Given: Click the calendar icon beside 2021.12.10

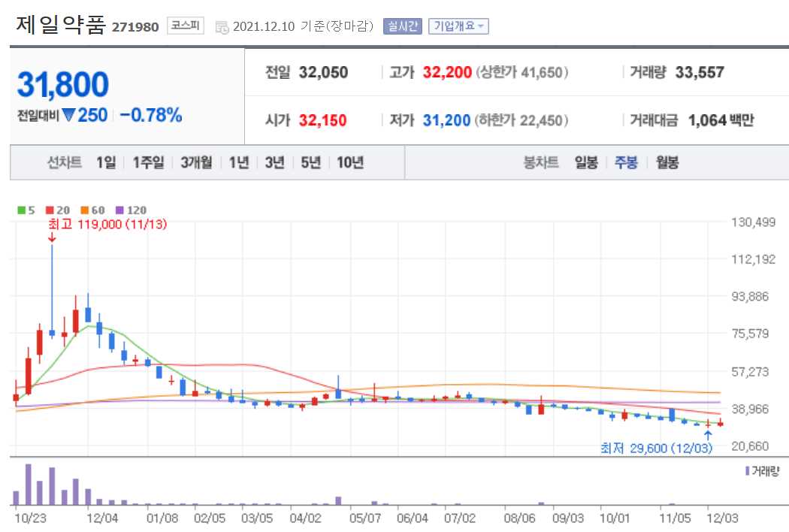Looking at the screenshot, I should [x=222, y=26].
